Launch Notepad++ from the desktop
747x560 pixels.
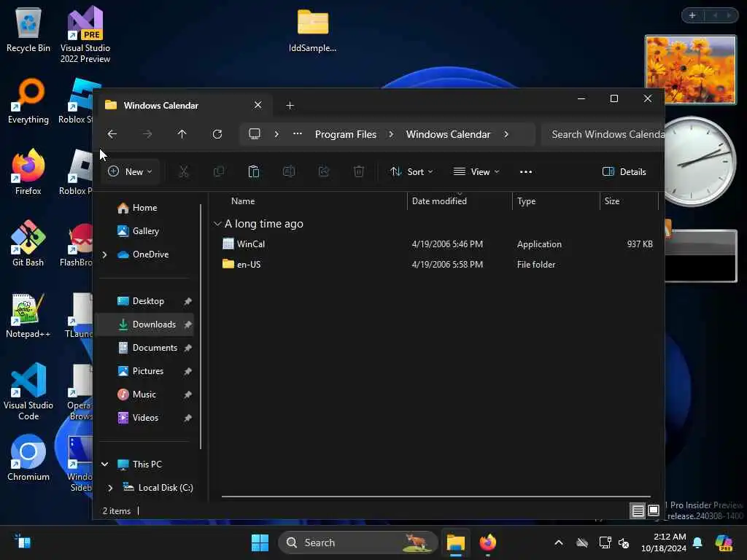(x=28, y=316)
